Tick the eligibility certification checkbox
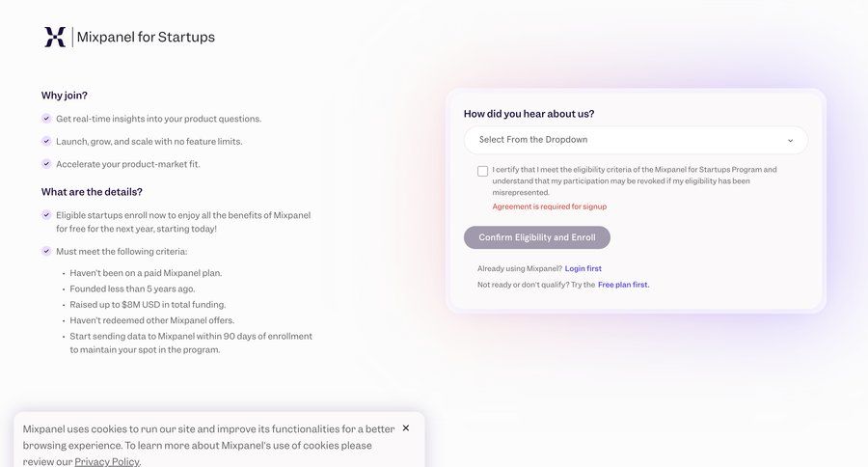 [482, 171]
